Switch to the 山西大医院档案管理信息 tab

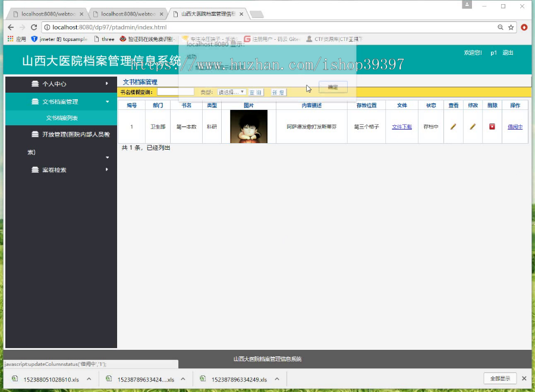(207, 14)
